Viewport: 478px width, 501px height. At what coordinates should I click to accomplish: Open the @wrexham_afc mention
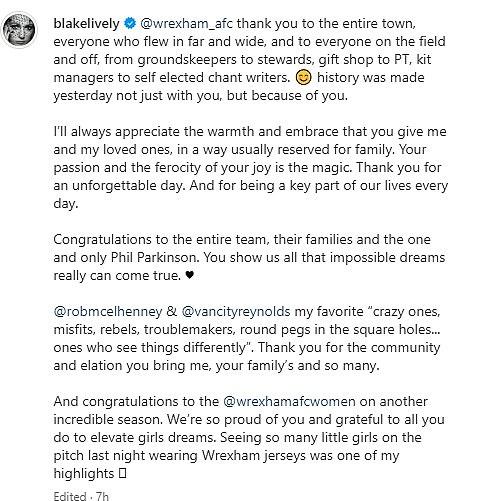pyautogui.click(x=187, y=24)
